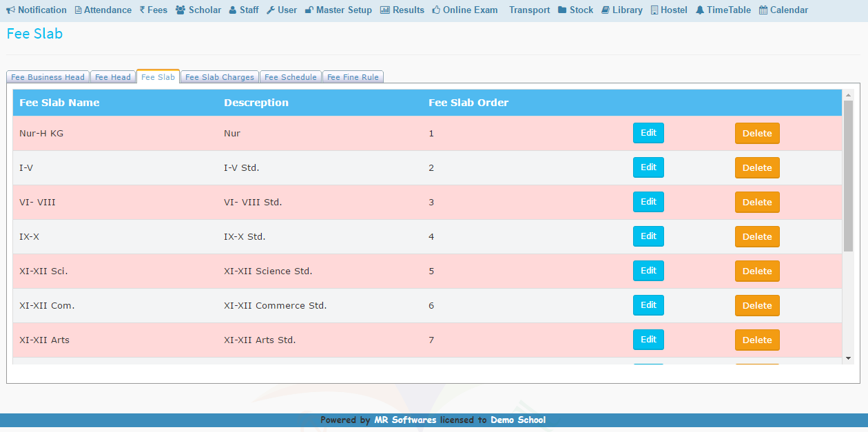This screenshot has width=868, height=432.
Task: Click the Notification megaphone icon
Action: pyautogui.click(x=10, y=10)
